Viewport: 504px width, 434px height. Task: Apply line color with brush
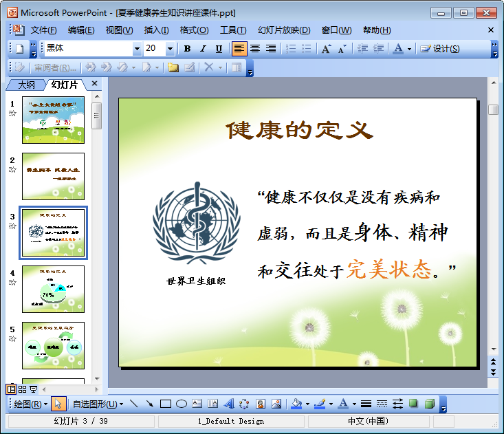pyautogui.click(x=320, y=404)
